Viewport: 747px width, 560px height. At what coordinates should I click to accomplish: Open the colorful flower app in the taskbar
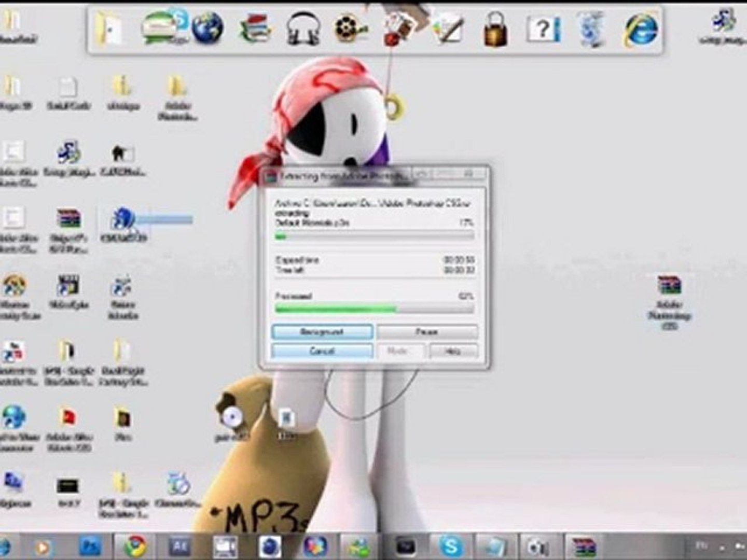click(x=315, y=547)
